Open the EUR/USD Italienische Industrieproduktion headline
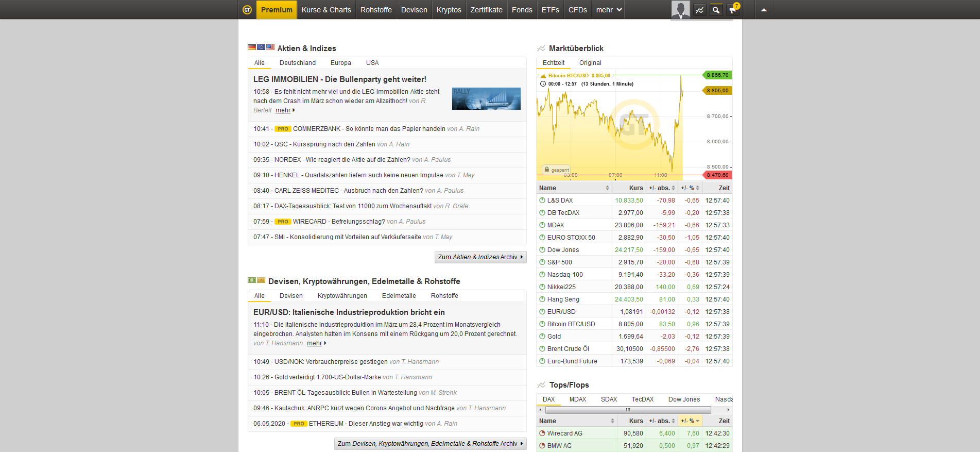 click(x=349, y=312)
